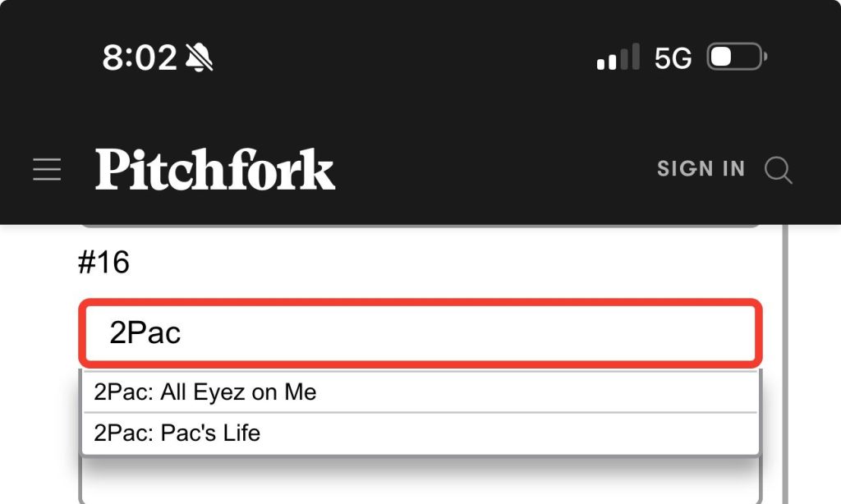841x504 pixels.
Task: Click the "2Pac" text inside the field
Action: pyautogui.click(x=145, y=333)
